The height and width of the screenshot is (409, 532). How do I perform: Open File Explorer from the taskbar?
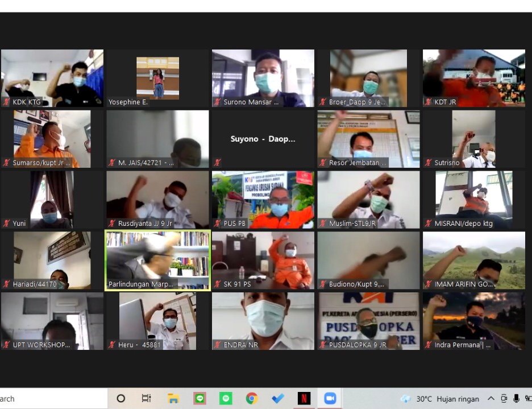(173, 398)
